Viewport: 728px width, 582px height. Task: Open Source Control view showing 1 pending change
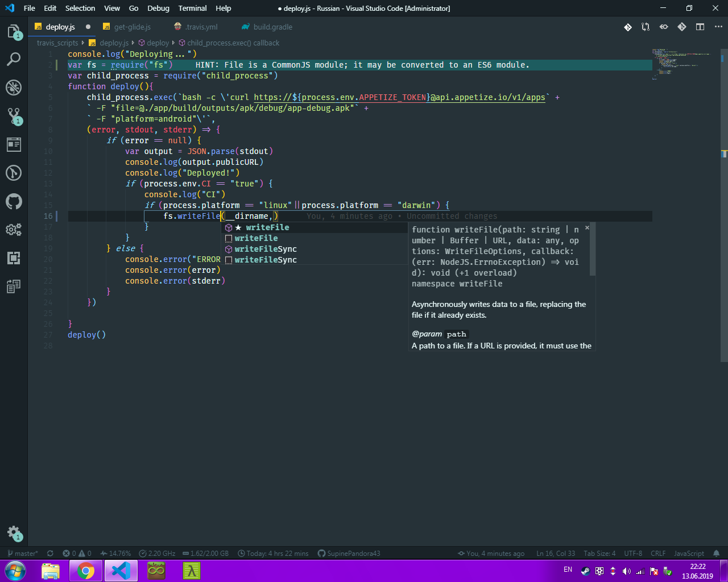click(14, 116)
